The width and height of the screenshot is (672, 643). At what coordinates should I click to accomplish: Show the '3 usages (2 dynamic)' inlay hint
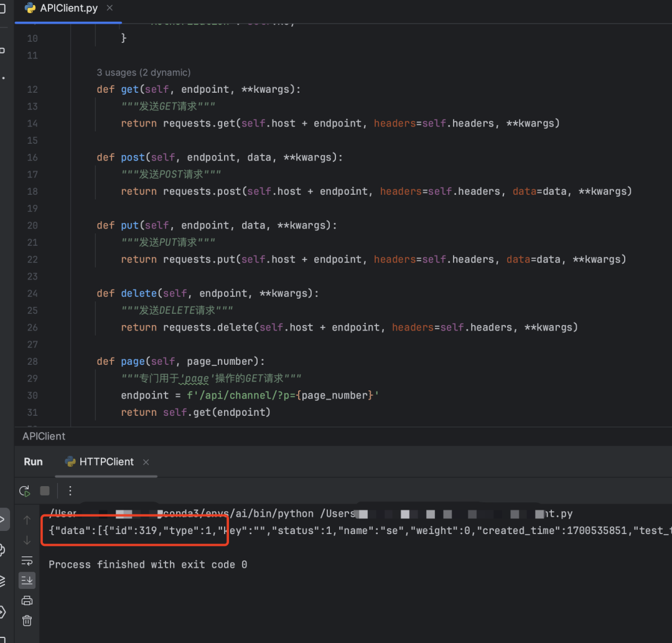point(144,72)
